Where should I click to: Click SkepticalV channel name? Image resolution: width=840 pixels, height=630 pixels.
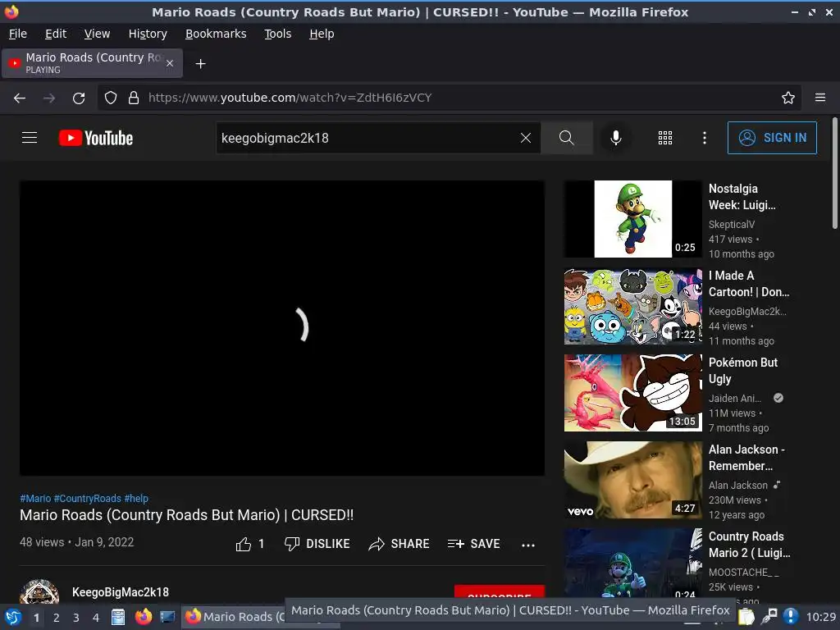(731, 225)
